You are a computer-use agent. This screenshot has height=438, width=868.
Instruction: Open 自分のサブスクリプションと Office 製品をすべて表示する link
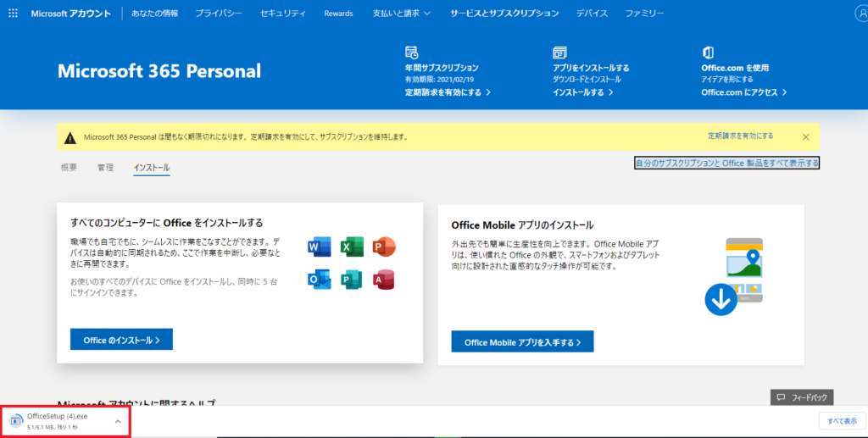coord(726,164)
